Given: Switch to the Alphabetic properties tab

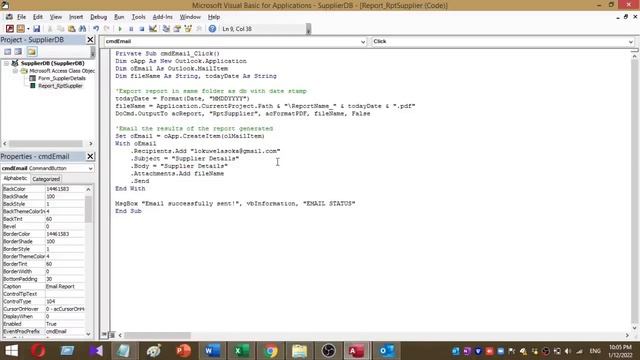Looking at the screenshot, I should pyautogui.click(x=15, y=178).
